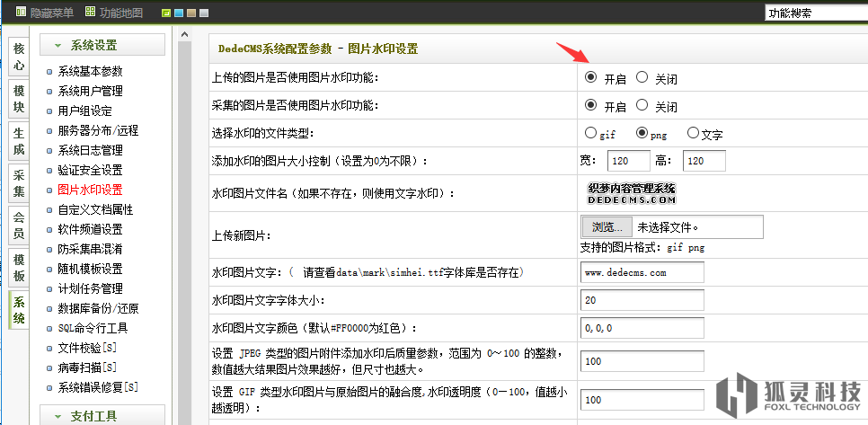Click the gray theme square icon
The height and width of the screenshot is (425, 868).
tap(204, 13)
